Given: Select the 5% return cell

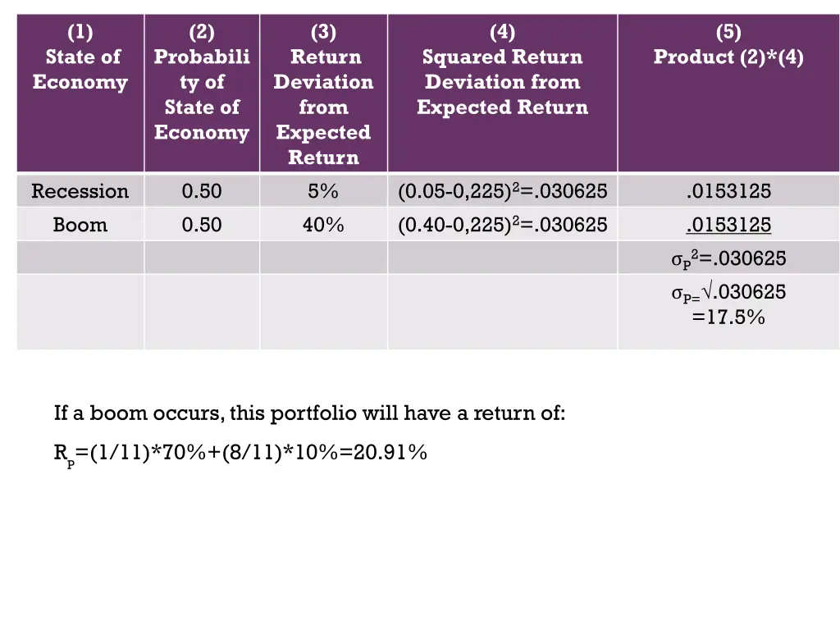Looking at the screenshot, I should [x=323, y=191].
